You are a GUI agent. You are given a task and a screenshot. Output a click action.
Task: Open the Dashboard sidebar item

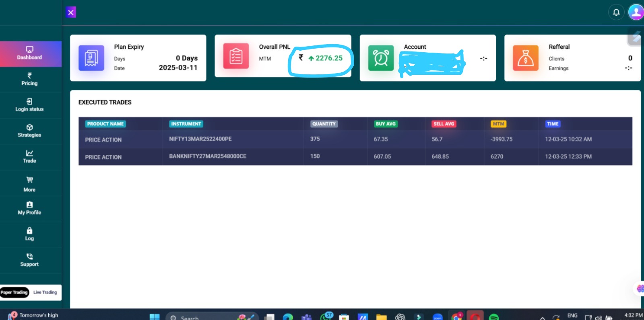[x=29, y=53]
